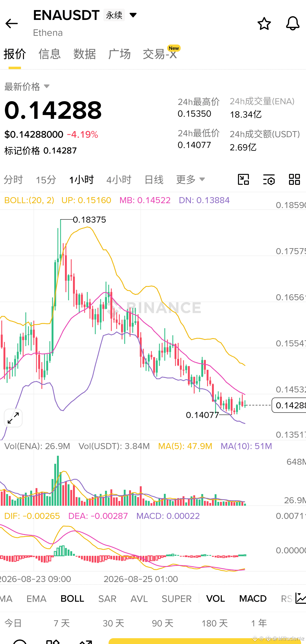Tap the 0.14077 low price marker
This screenshot has width=306, height=644.
pos(203,415)
